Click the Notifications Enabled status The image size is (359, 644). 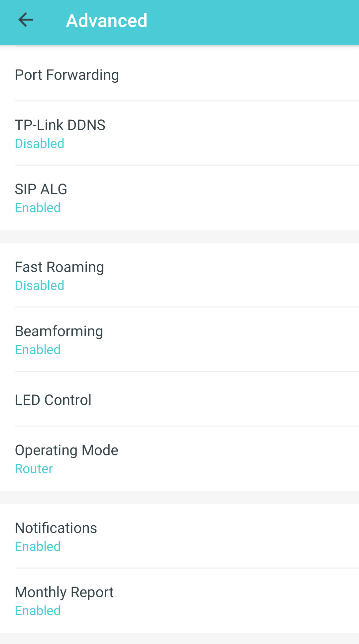click(x=38, y=547)
